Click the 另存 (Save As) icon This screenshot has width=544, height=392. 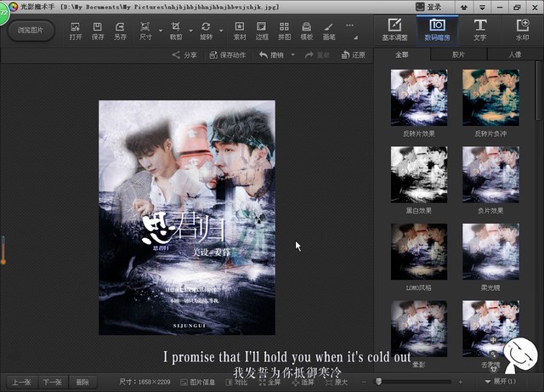pyautogui.click(x=120, y=31)
